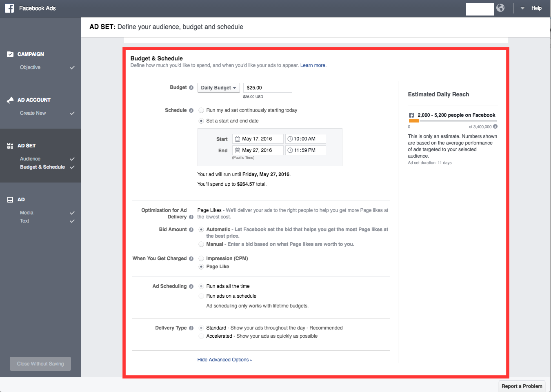This screenshot has width=551, height=392.
Task: Click the white account name box in header
Action: pos(480,9)
